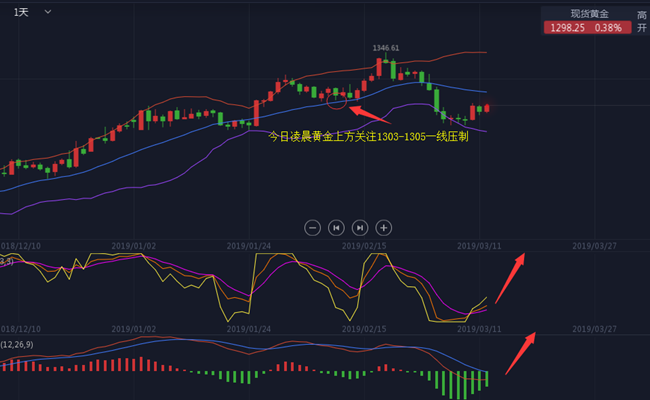Click the 1298.25 0.38% price badge
The image size is (650, 400).
pyautogui.click(x=587, y=28)
